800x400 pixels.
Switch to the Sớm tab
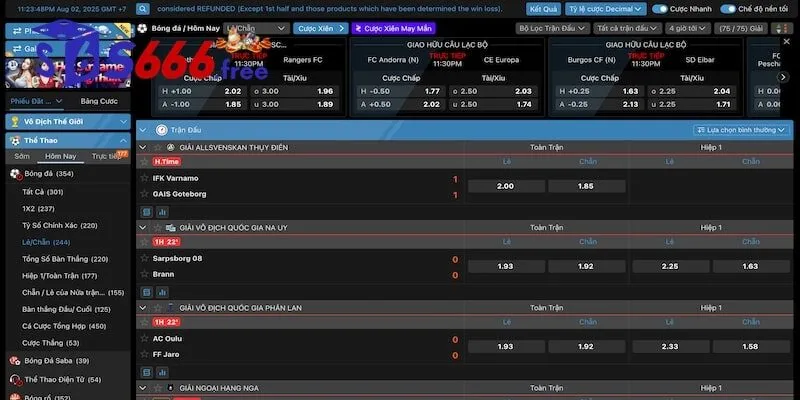tap(21, 156)
